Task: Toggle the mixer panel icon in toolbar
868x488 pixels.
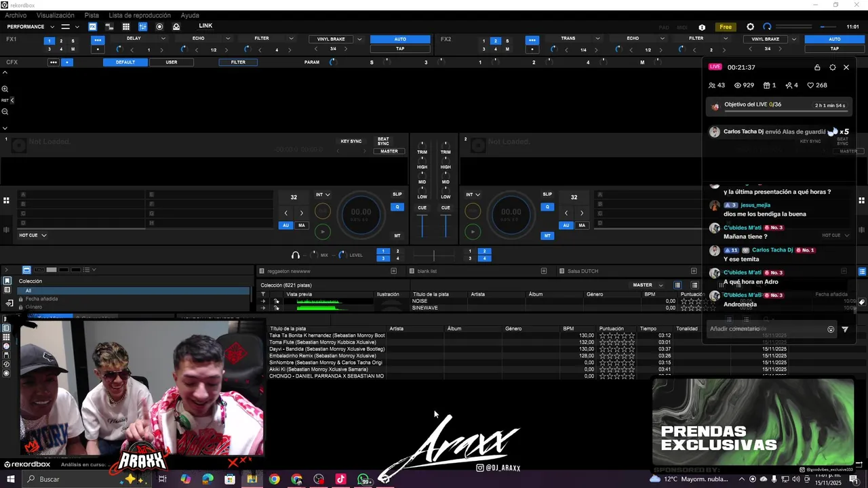Action: coord(142,26)
